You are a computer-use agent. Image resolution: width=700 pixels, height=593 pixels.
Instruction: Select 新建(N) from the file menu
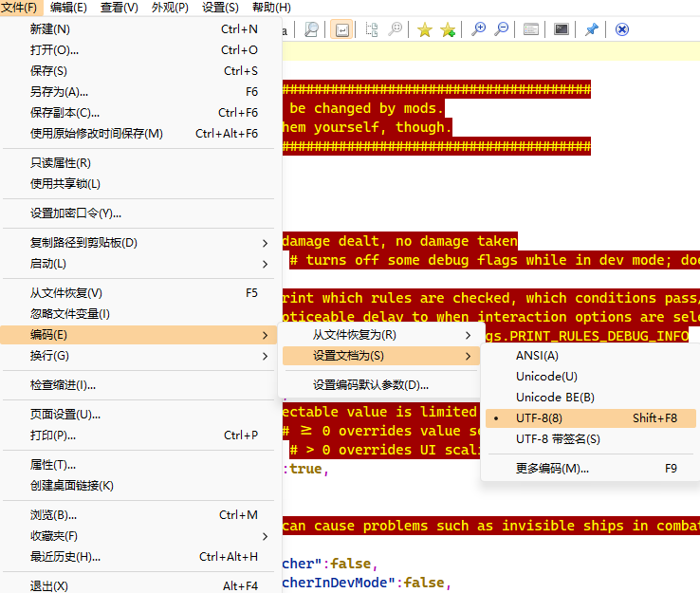click(x=138, y=29)
